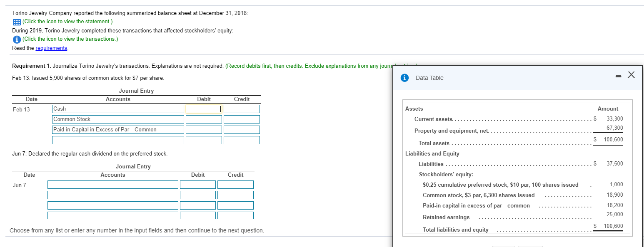Click the debit field for Common Stock
The width and height of the screenshot is (644, 247).
click(204, 119)
